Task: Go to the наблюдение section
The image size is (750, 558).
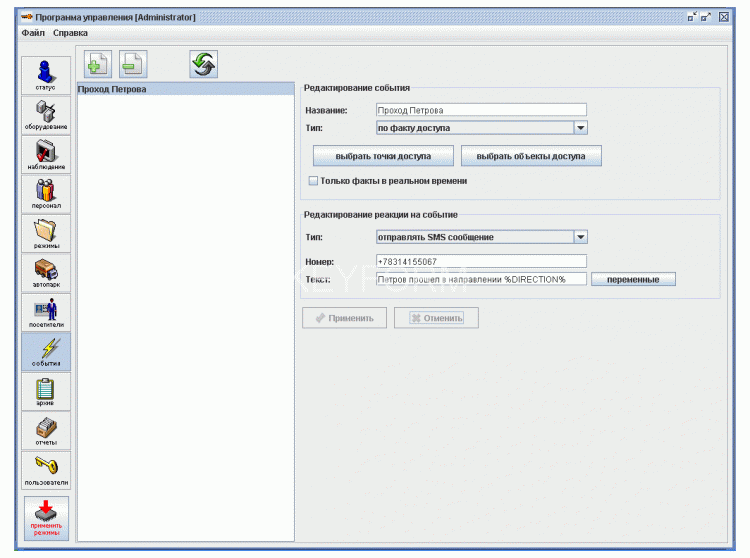Action: pos(46,155)
